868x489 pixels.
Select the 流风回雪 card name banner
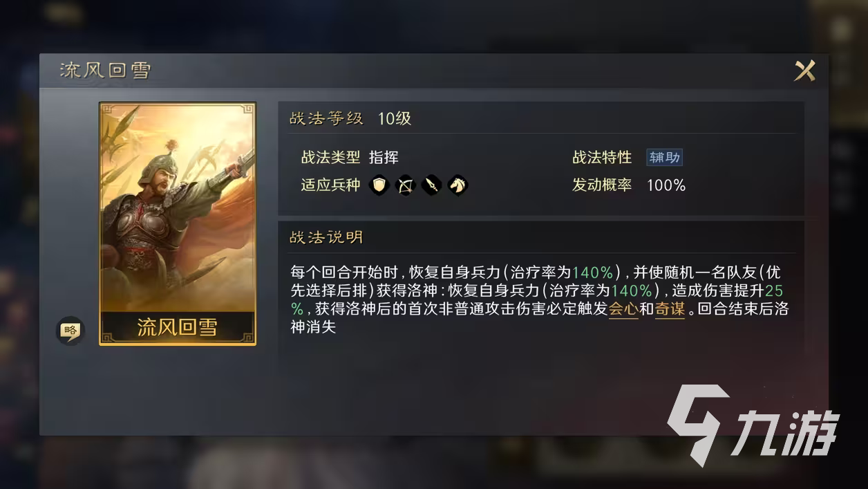point(178,328)
